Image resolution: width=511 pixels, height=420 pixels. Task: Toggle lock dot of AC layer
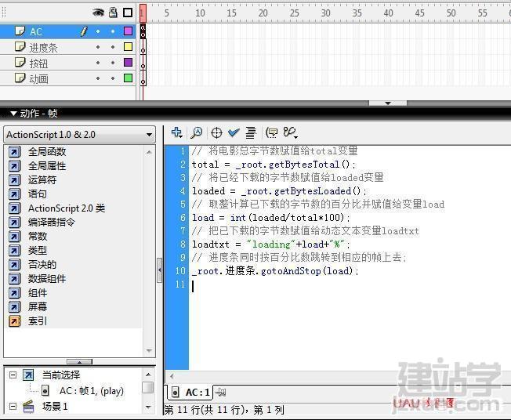113,31
